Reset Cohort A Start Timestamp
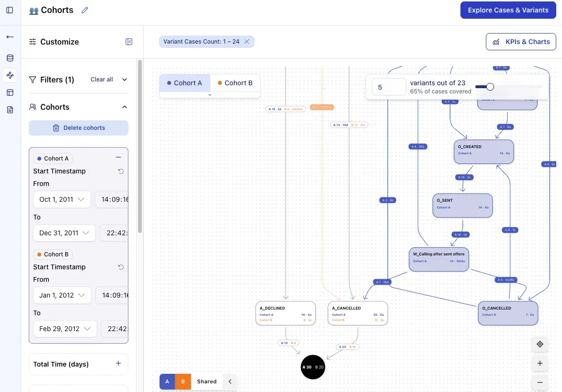The image size is (562, 392). [x=121, y=172]
